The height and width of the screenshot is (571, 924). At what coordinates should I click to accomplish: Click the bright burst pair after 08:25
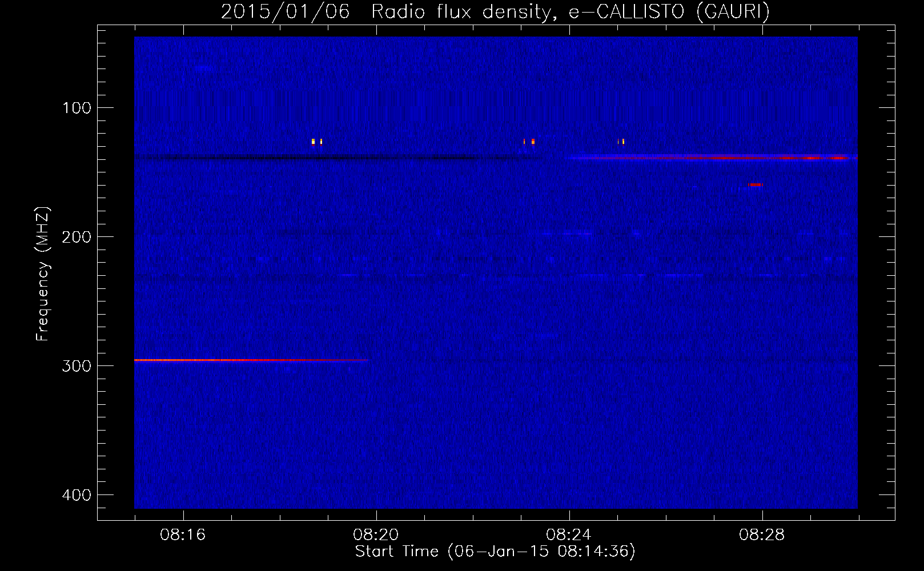pos(621,141)
